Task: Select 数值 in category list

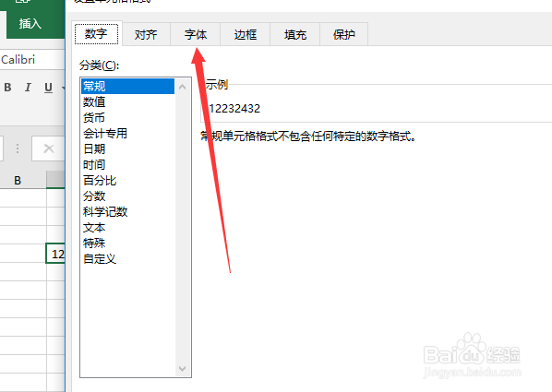Action: (127, 102)
